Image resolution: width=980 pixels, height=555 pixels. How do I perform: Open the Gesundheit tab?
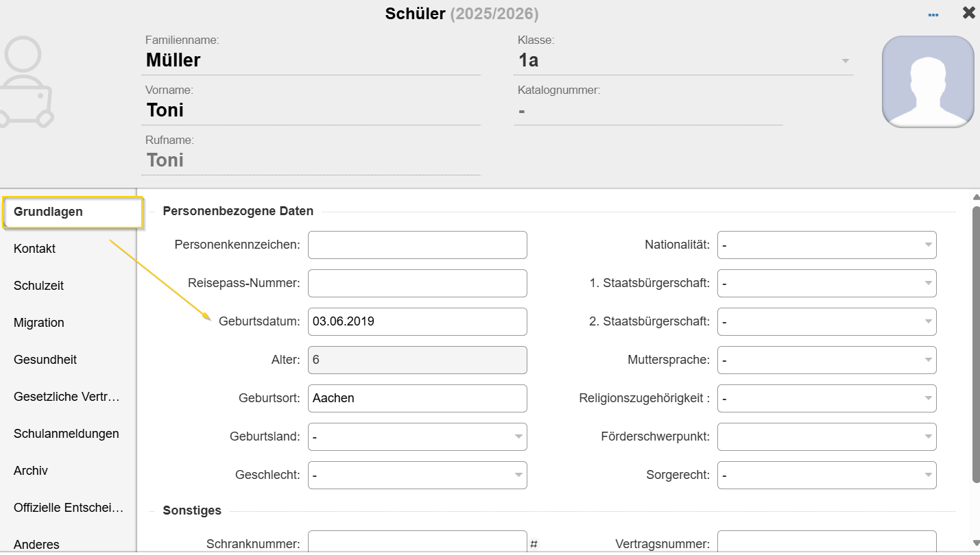click(45, 360)
